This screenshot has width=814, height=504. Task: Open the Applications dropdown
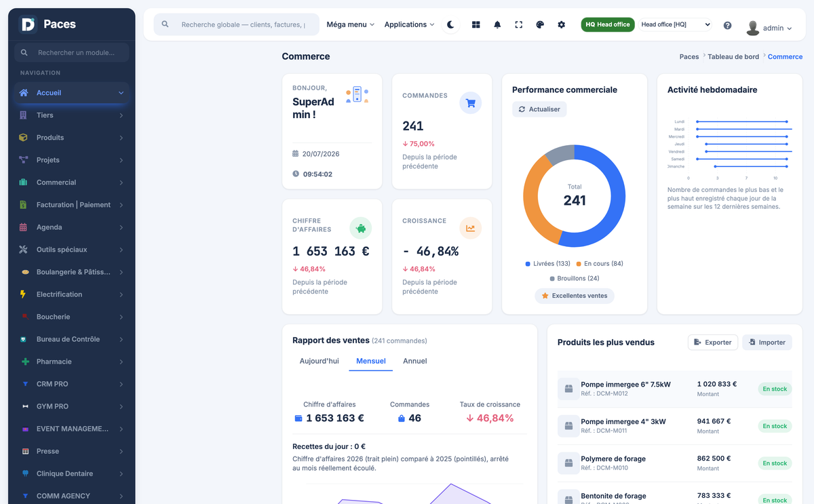tap(410, 24)
